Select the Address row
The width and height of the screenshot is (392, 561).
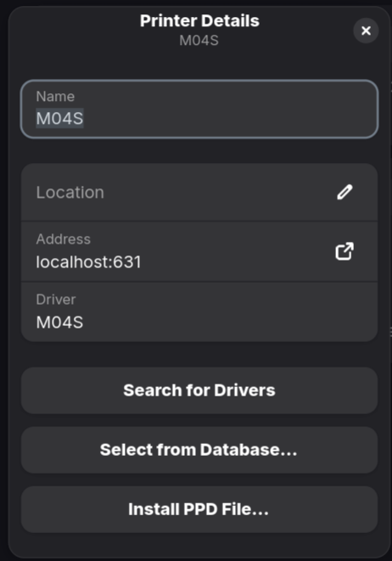point(199,252)
